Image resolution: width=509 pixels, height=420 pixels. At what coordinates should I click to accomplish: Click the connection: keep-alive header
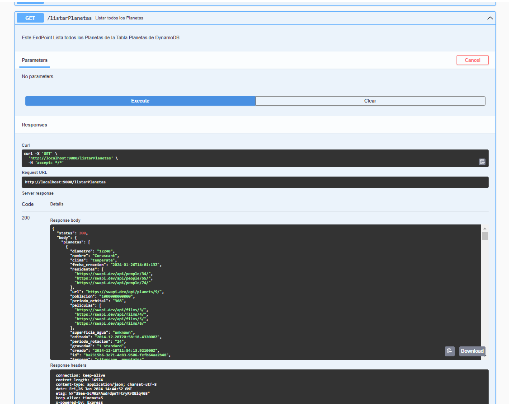(x=80, y=375)
